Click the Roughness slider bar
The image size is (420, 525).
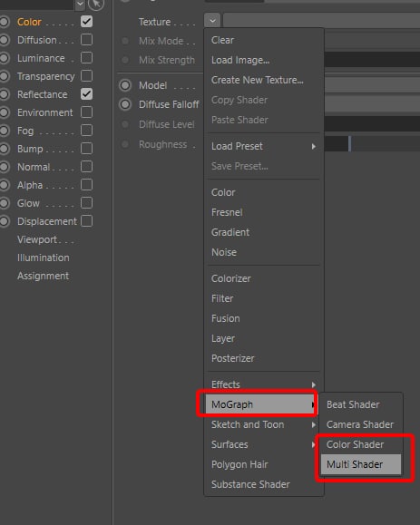point(372,144)
